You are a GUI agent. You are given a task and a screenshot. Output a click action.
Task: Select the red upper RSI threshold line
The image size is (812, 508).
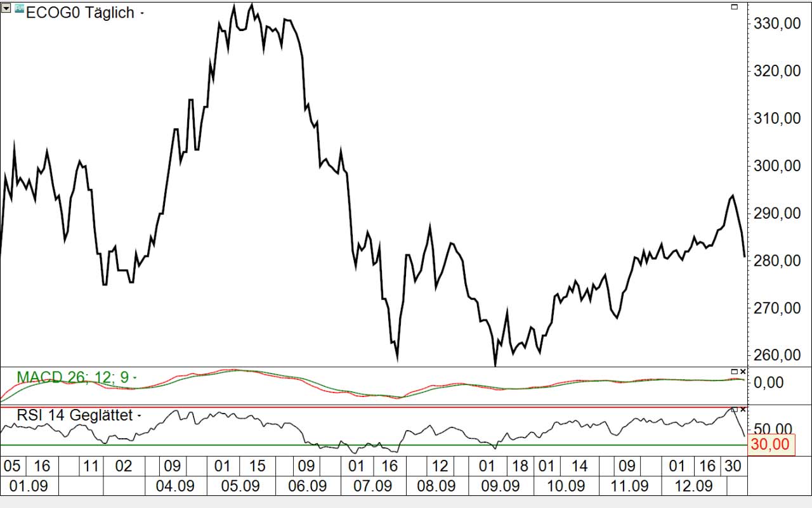tap(373, 407)
